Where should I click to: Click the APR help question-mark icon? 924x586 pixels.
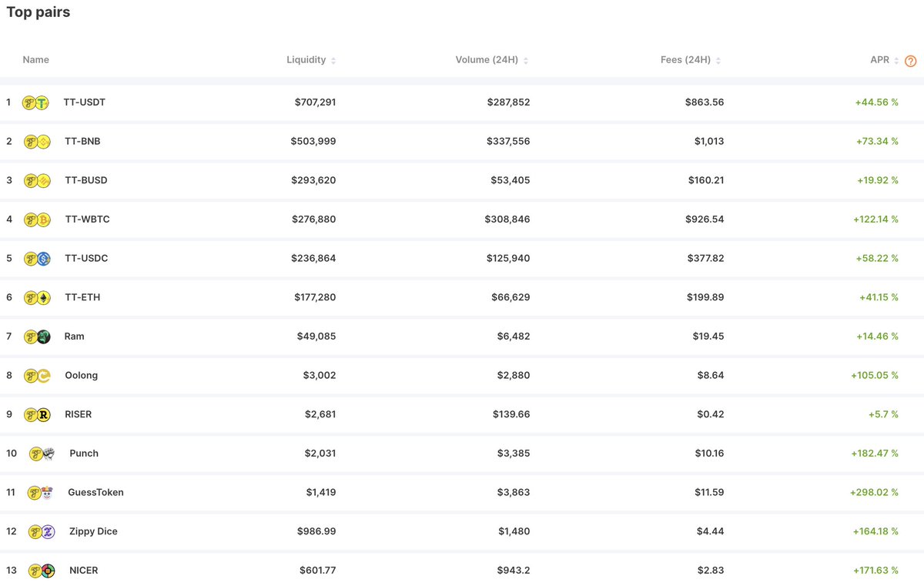pyautogui.click(x=911, y=61)
